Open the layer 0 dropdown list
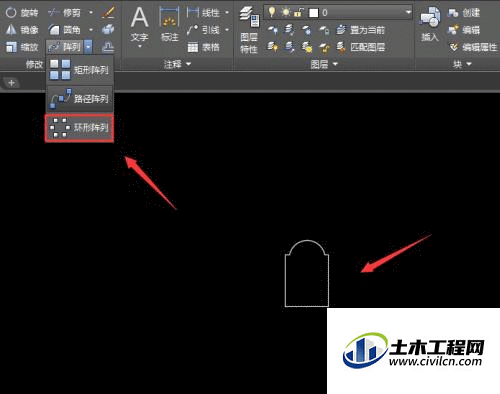 click(408, 13)
